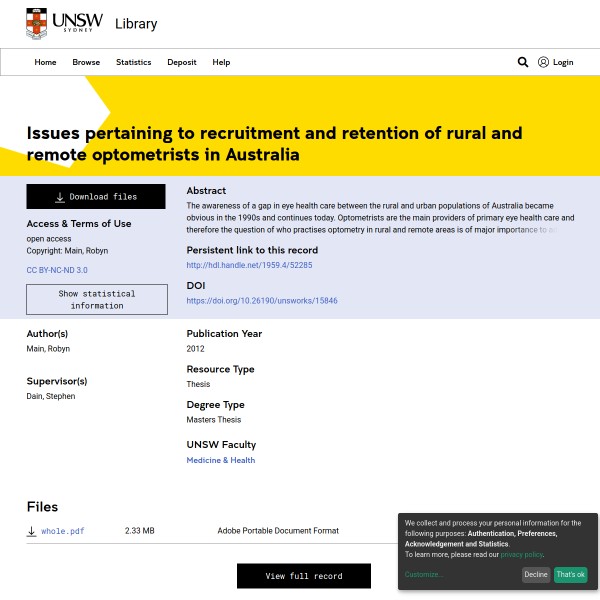Click the user profile Login icon

pos(544,62)
